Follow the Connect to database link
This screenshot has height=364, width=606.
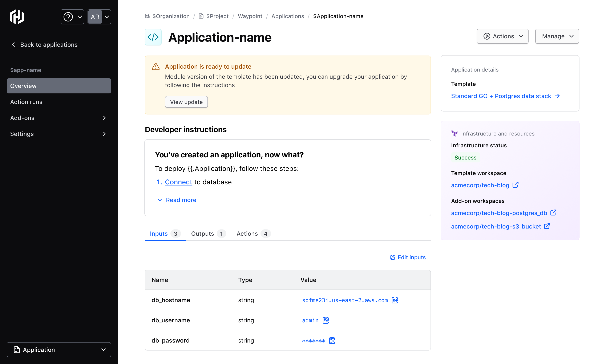(x=178, y=182)
